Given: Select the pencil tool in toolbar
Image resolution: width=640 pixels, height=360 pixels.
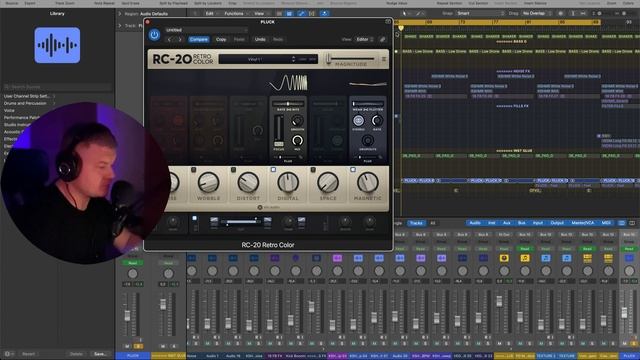Looking at the screenshot, I should tap(418, 13).
